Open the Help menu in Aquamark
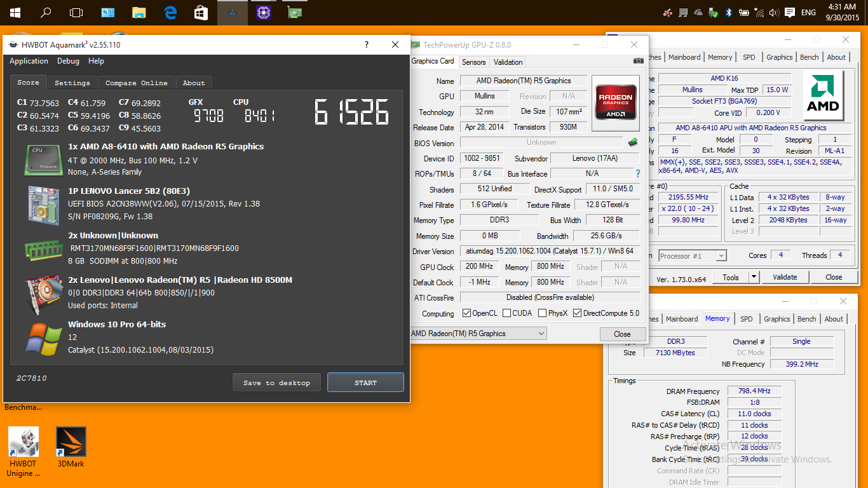The height and width of the screenshot is (488, 868). 96,61
